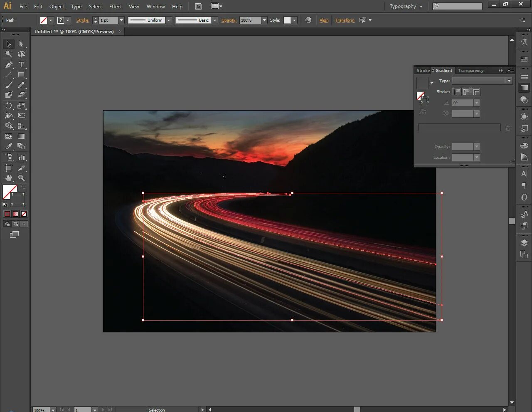Image resolution: width=532 pixels, height=412 pixels.
Task: Select the Slice tool
Action: 21,168
